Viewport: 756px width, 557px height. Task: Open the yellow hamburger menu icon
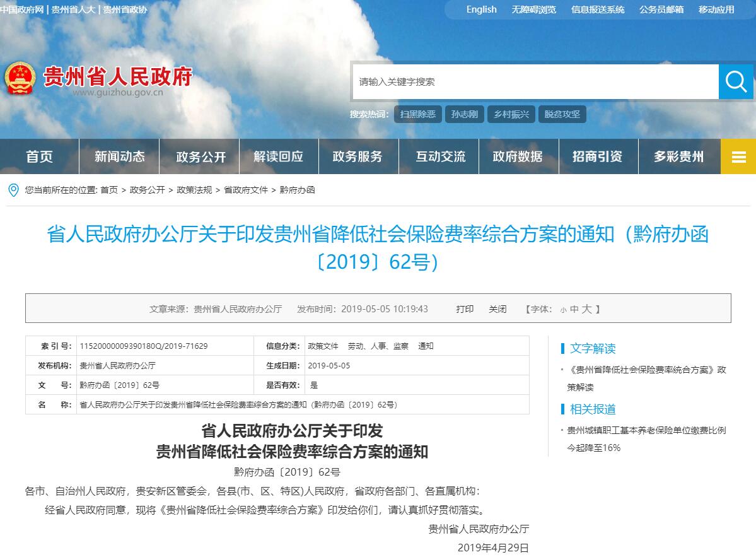(738, 156)
